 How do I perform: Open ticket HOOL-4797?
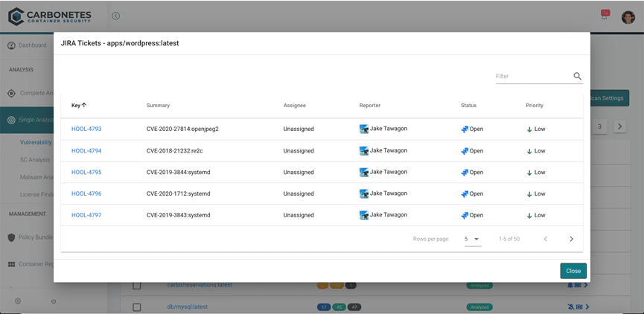tap(86, 215)
